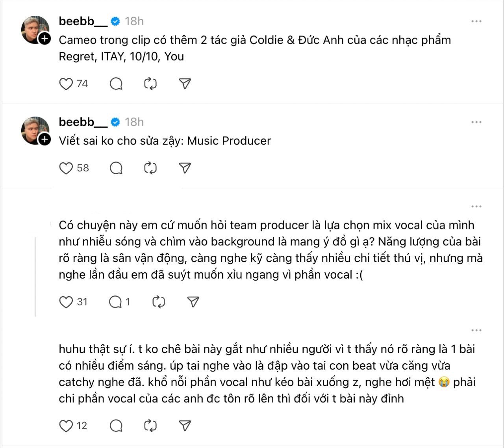Open reply on Music Producer post

point(116,168)
